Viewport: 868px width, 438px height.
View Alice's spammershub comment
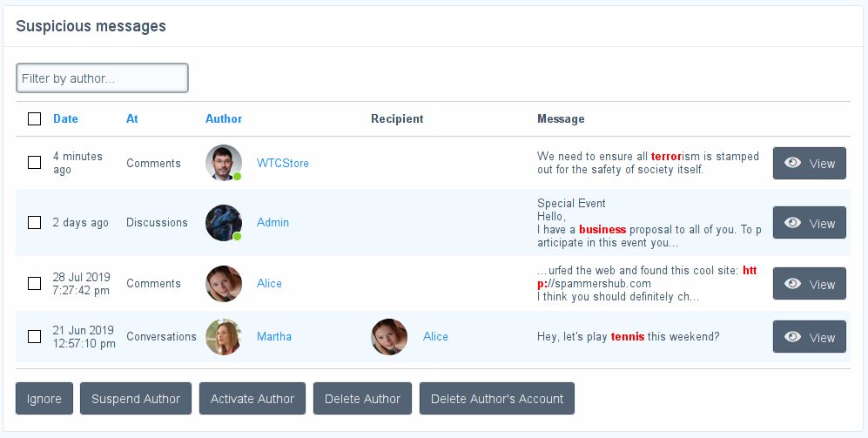coord(809,284)
